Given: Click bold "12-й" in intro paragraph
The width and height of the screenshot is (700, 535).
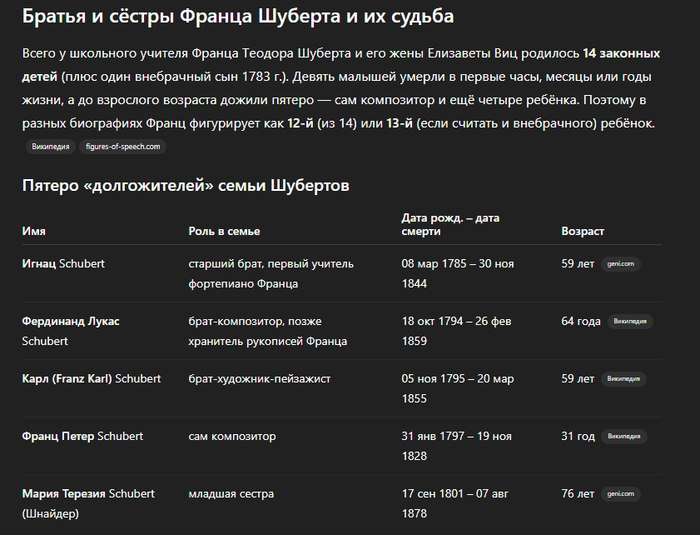Looking at the screenshot, I should click(x=300, y=123).
